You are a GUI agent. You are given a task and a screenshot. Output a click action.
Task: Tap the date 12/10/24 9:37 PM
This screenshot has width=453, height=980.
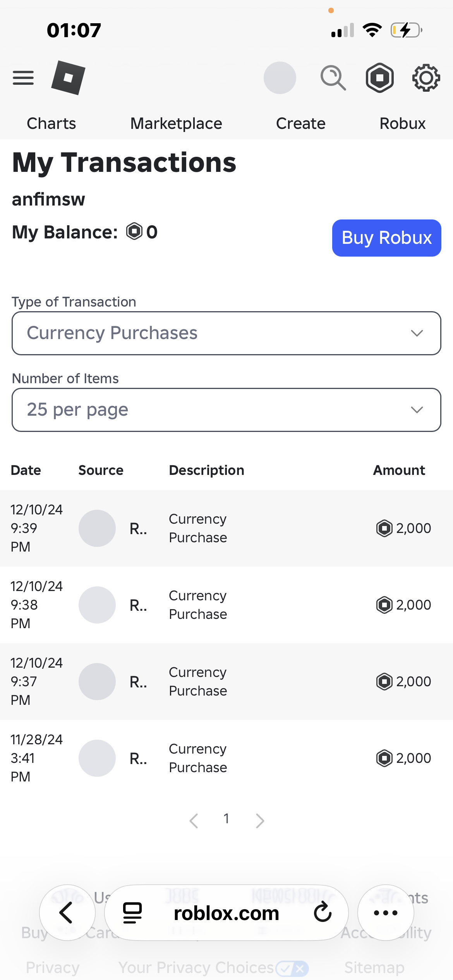(37, 682)
